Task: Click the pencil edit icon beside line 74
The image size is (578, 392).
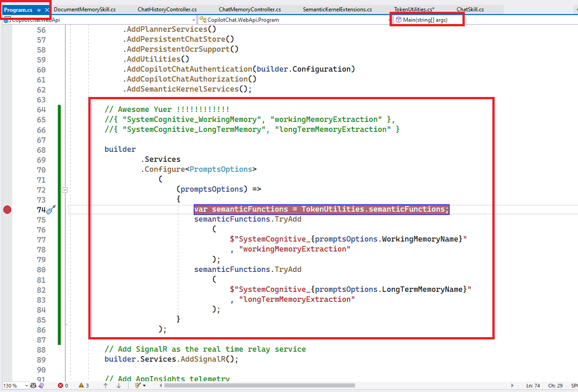Action: [x=50, y=209]
